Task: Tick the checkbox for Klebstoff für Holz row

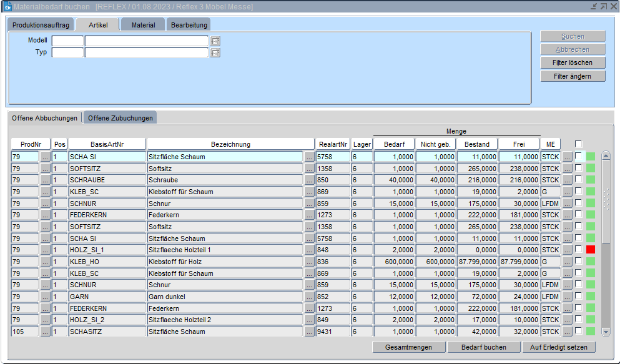Action: pyautogui.click(x=579, y=262)
